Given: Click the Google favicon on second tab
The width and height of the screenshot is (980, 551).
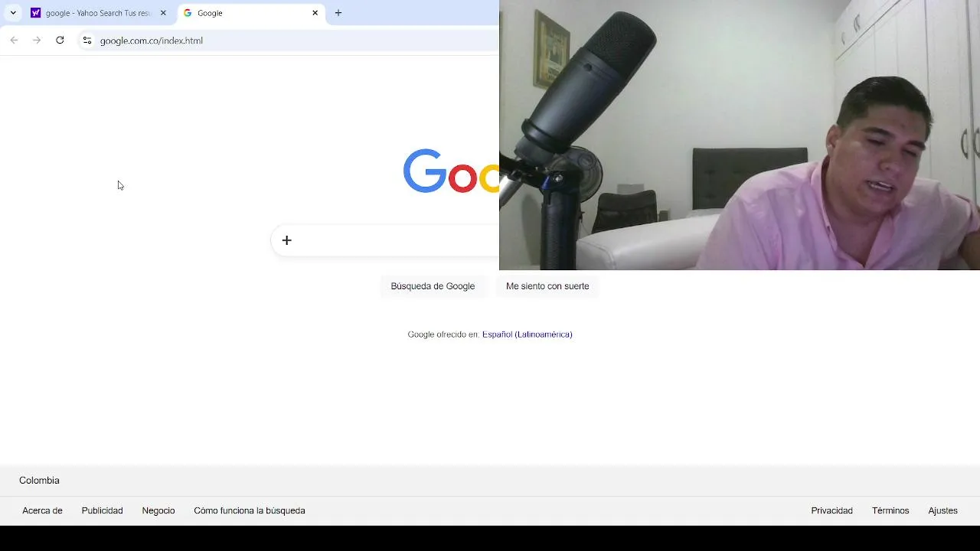Looking at the screenshot, I should [188, 13].
